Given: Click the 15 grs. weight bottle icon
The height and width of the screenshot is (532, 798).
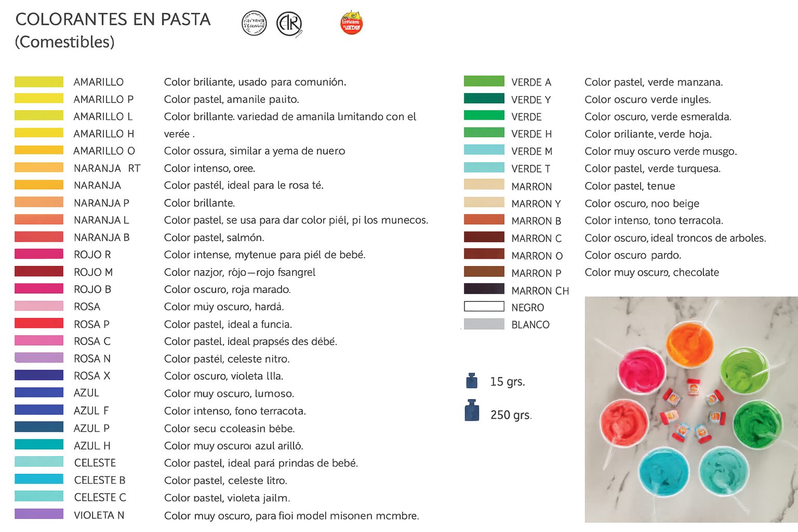Looking at the screenshot, I should point(472,381).
